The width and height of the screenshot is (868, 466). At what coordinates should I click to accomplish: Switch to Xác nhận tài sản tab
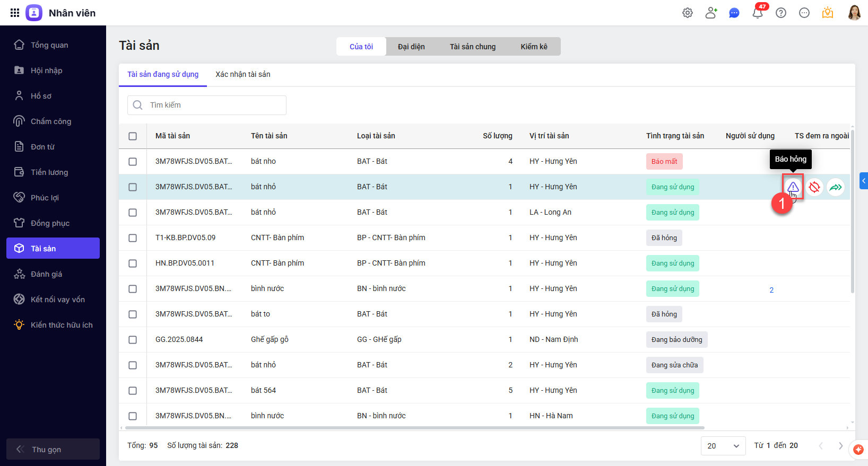click(242, 74)
